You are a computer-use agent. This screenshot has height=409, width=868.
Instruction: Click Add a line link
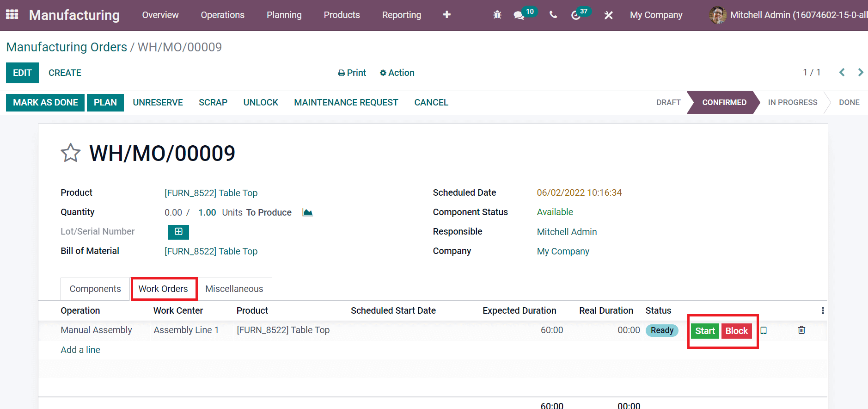coord(80,350)
